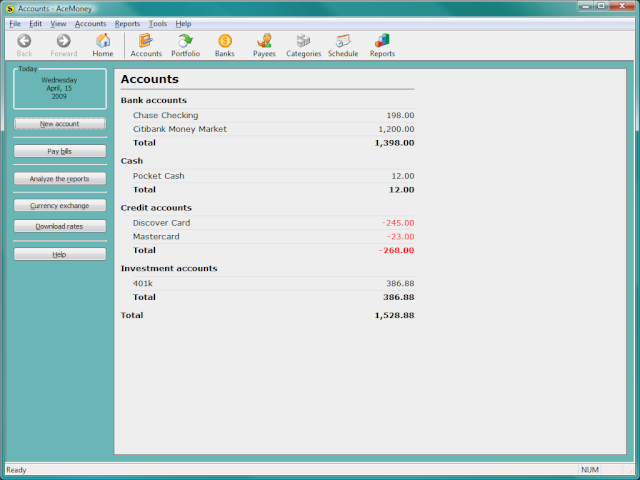Click the 1,528.88 grand total value
The image size is (640, 480).
coord(394,315)
